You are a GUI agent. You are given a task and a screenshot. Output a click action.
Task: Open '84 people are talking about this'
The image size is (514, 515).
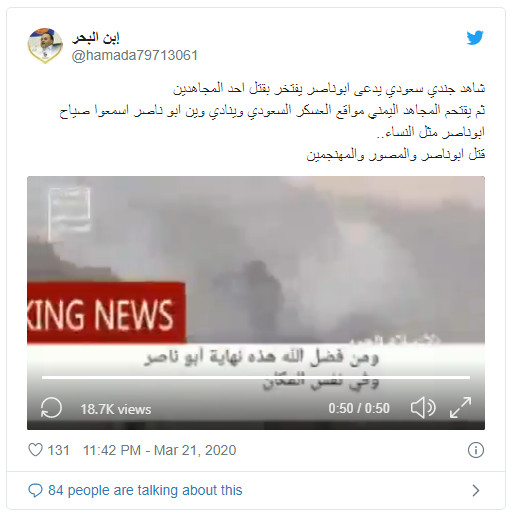145,490
